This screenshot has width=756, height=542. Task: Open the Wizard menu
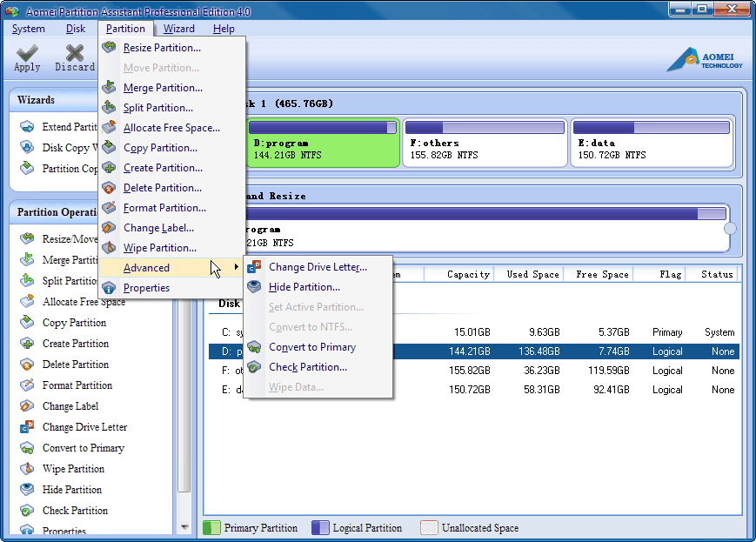(178, 28)
